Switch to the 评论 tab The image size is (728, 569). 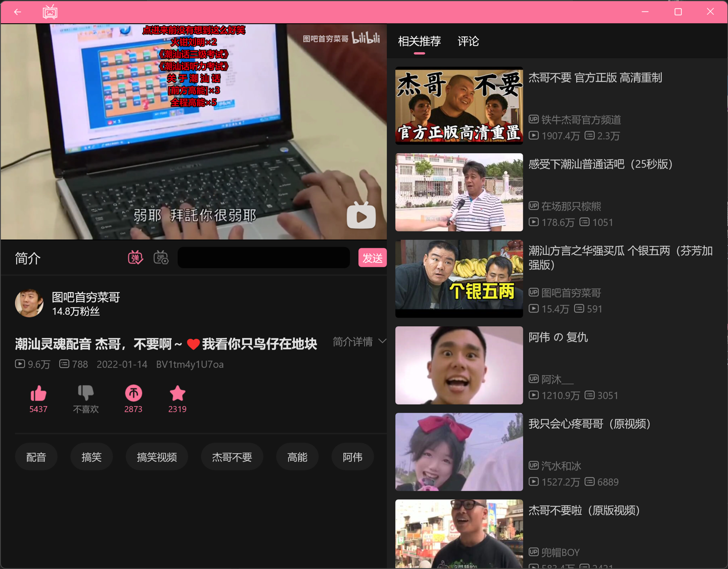(468, 41)
